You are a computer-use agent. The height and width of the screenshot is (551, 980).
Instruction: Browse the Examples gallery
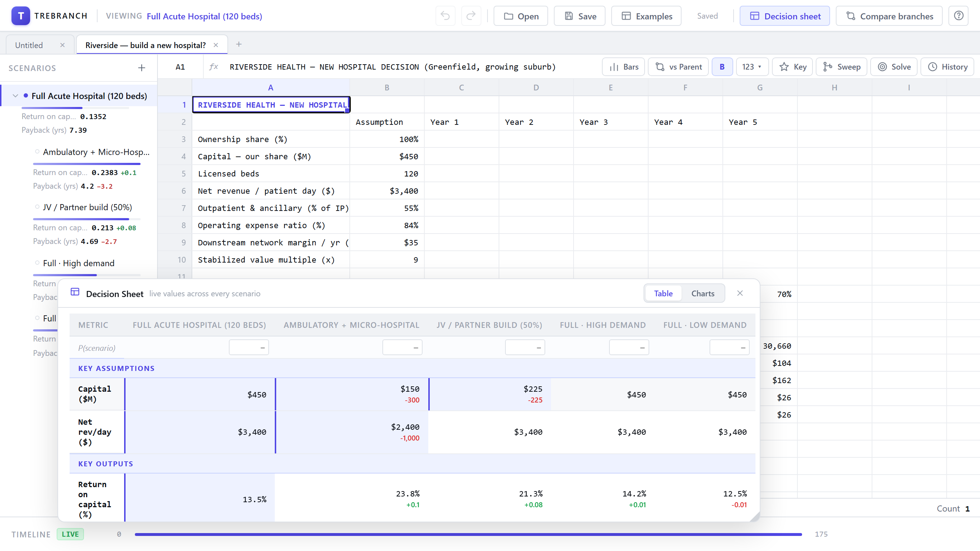click(x=646, y=16)
